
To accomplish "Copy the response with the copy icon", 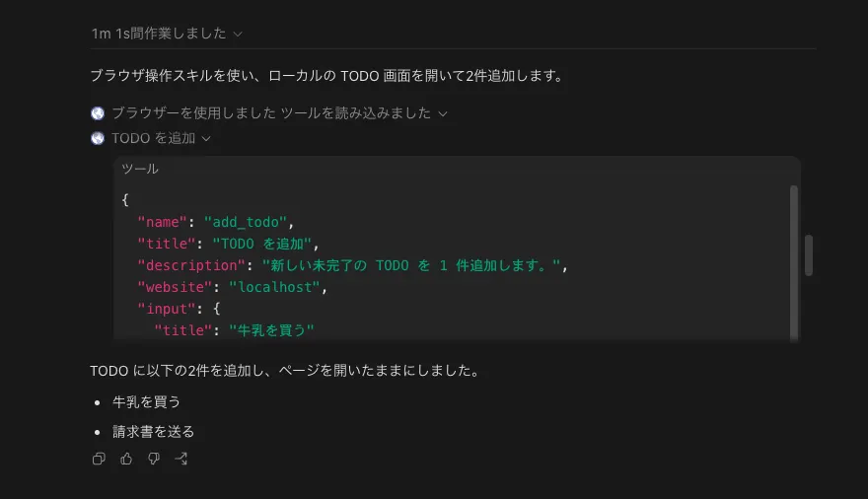I will point(99,459).
